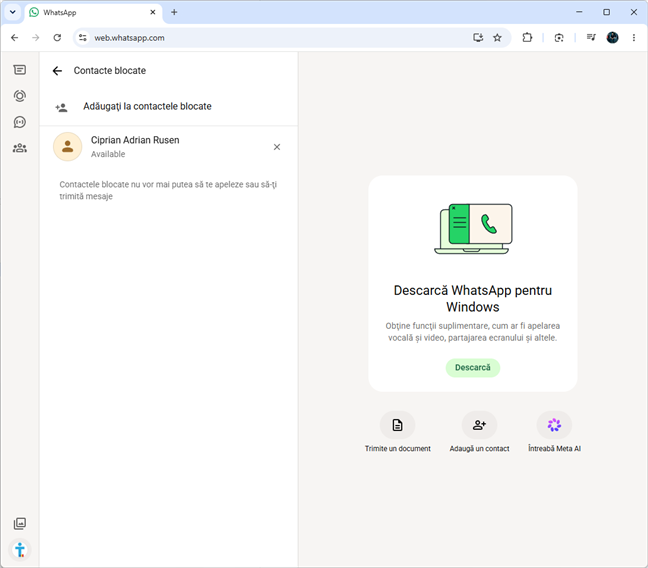Click the Adaugă un contact icon
The height and width of the screenshot is (568, 648).
(479, 425)
